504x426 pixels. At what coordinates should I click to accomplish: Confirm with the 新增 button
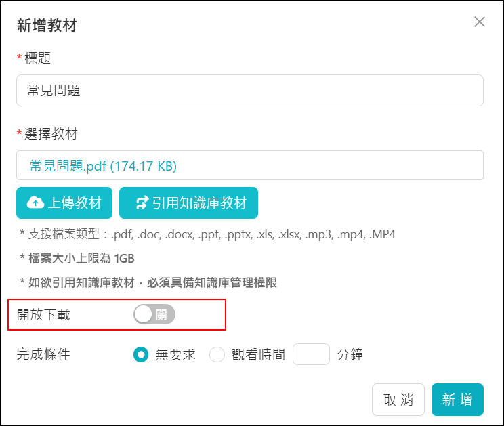click(457, 400)
